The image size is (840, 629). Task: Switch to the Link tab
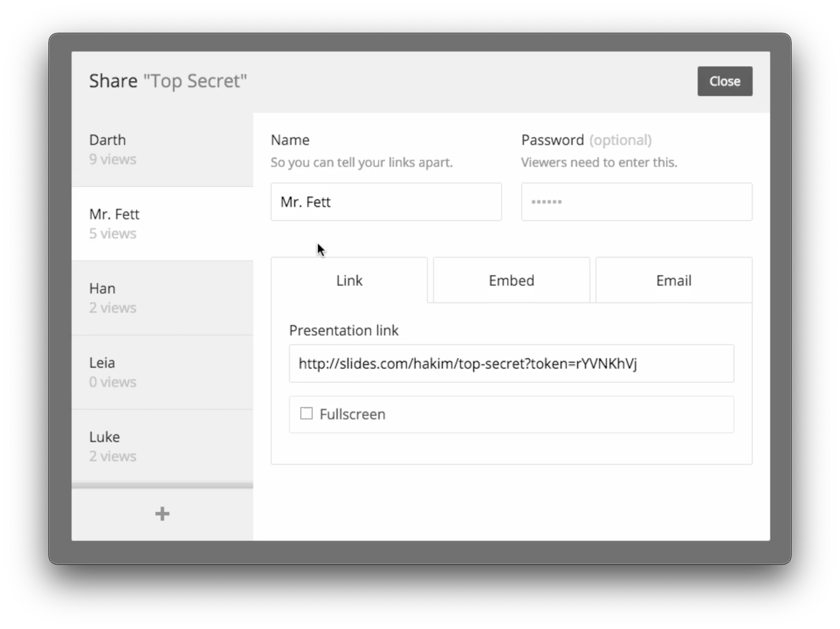coord(349,280)
